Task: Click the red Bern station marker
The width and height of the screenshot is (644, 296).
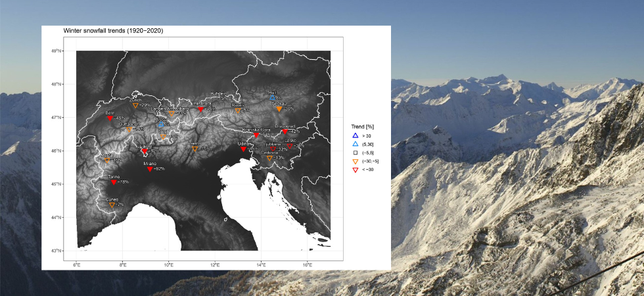Action: (x=110, y=119)
